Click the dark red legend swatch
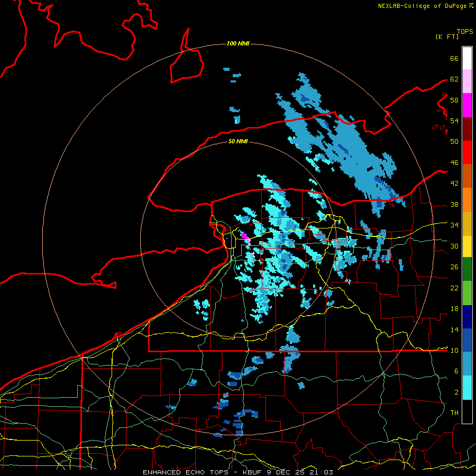Screen dimensions: 476x476 (467, 129)
